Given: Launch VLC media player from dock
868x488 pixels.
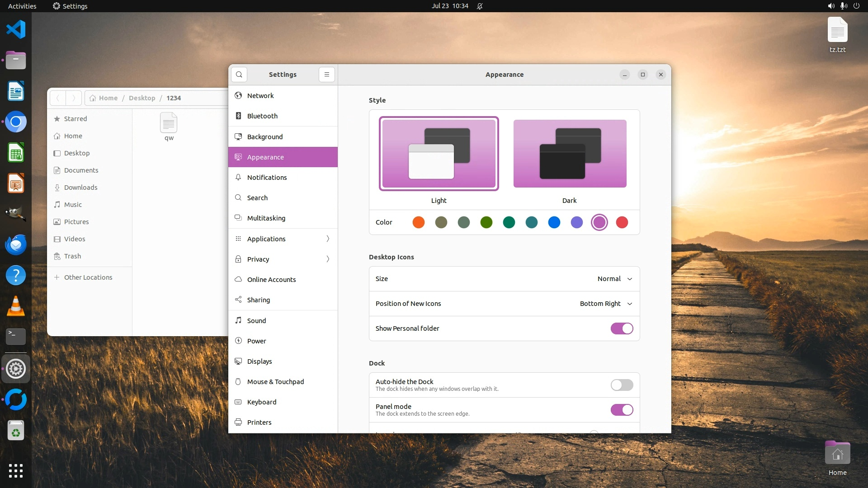Looking at the screenshot, I should click(16, 306).
